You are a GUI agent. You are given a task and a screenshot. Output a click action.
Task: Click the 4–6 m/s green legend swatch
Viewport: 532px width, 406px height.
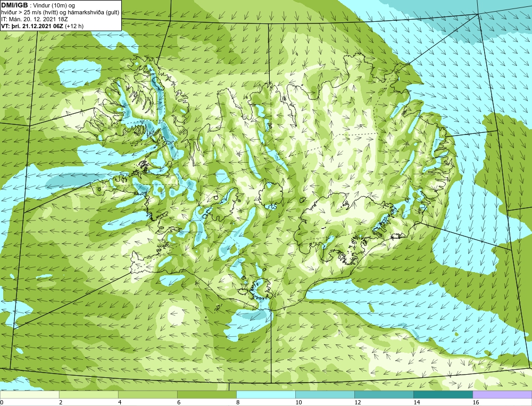pyautogui.click(x=147, y=394)
